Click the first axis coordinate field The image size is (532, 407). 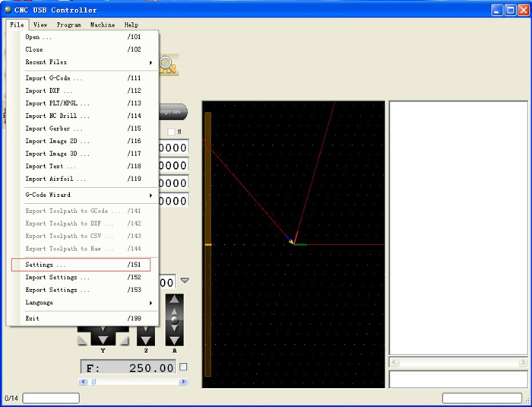point(173,148)
